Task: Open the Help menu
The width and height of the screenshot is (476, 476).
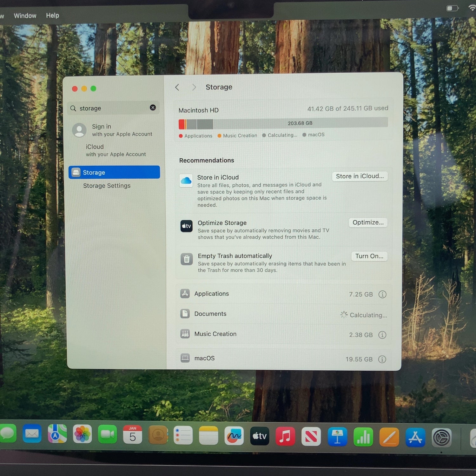Action: pyautogui.click(x=52, y=16)
